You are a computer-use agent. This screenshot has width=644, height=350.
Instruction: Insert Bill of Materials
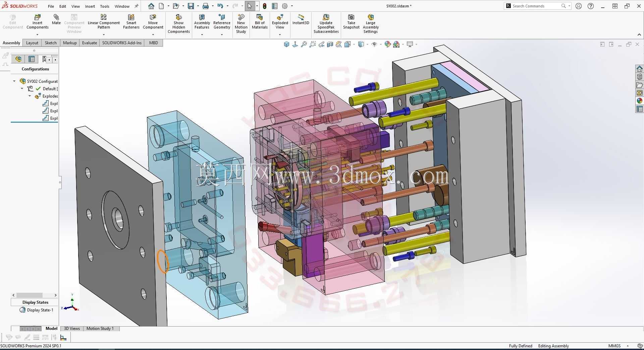pos(260,21)
